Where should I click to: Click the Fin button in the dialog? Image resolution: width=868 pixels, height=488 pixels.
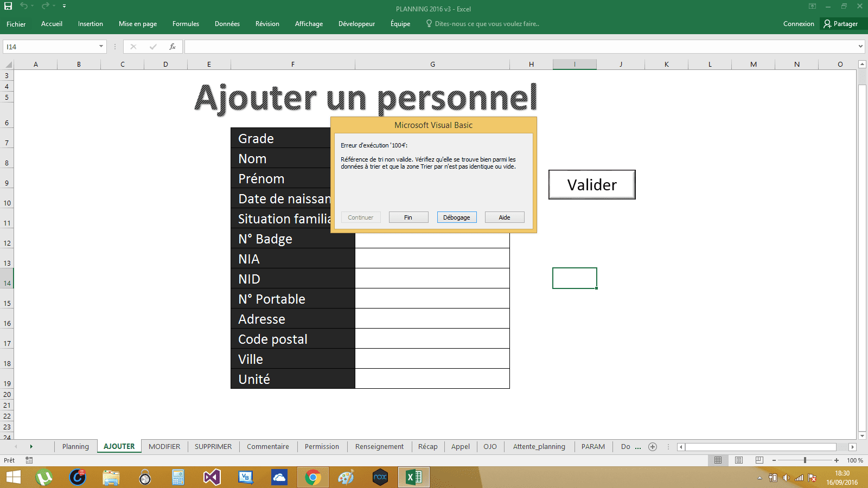point(408,217)
